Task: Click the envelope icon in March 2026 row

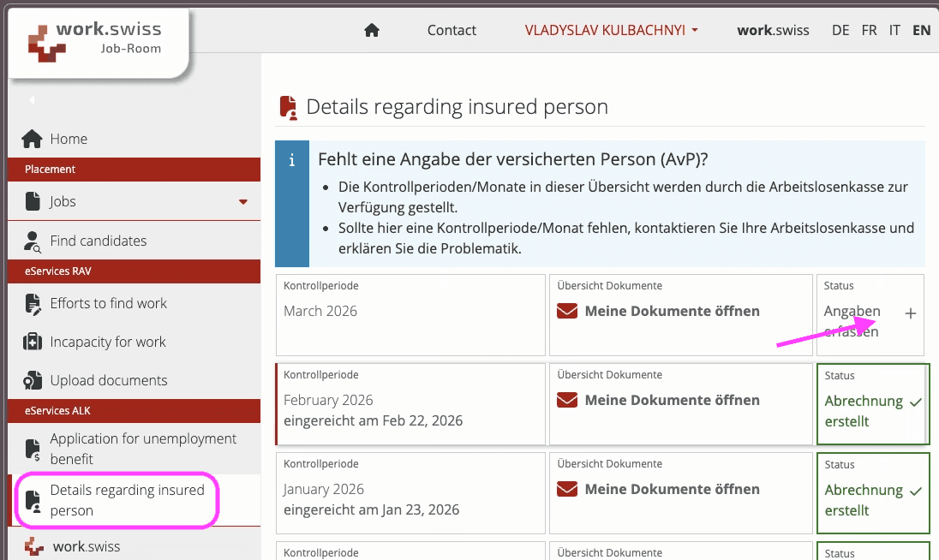Action: pyautogui.click(x=567, y=311)
